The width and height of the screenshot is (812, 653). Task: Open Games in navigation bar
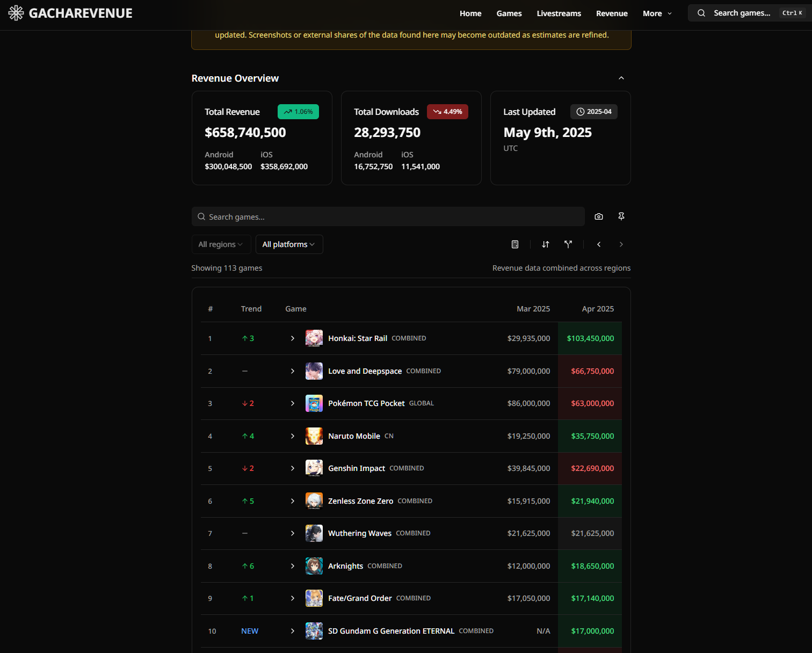click(x=509, y=13)
